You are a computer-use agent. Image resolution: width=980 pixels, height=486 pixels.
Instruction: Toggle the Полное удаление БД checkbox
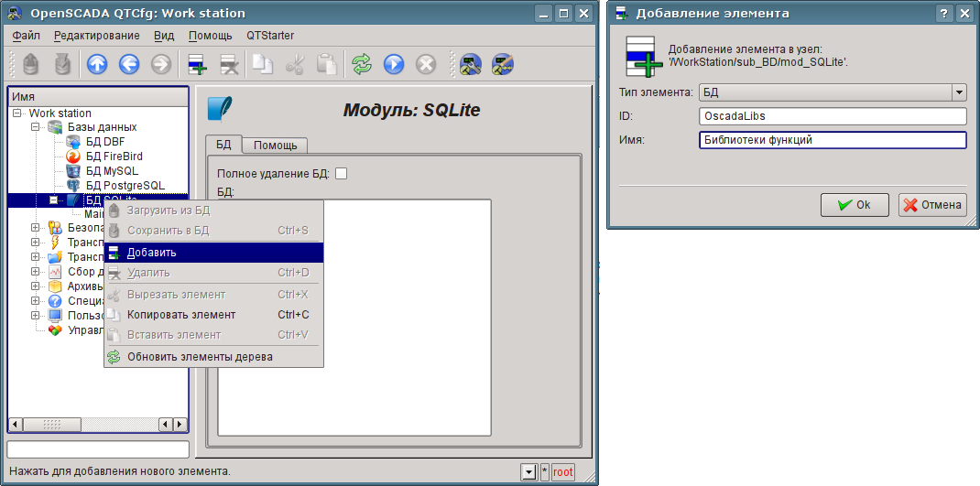pos(342,173)
